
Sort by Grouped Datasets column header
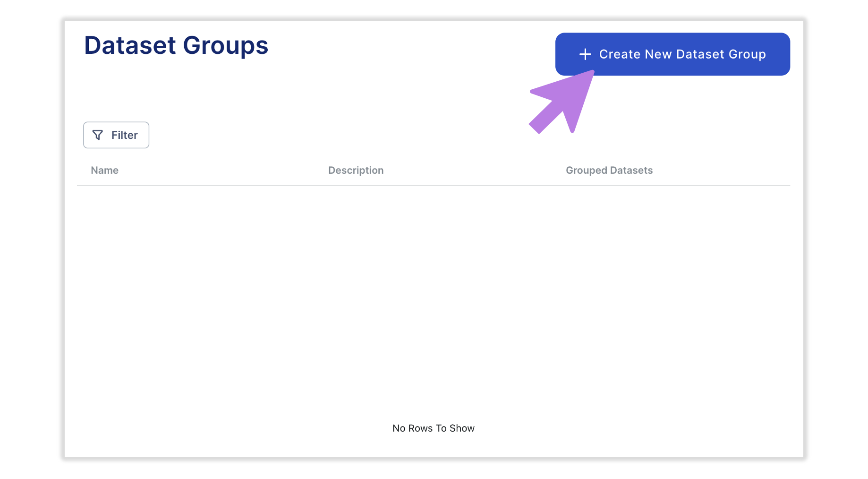point(609,171)
